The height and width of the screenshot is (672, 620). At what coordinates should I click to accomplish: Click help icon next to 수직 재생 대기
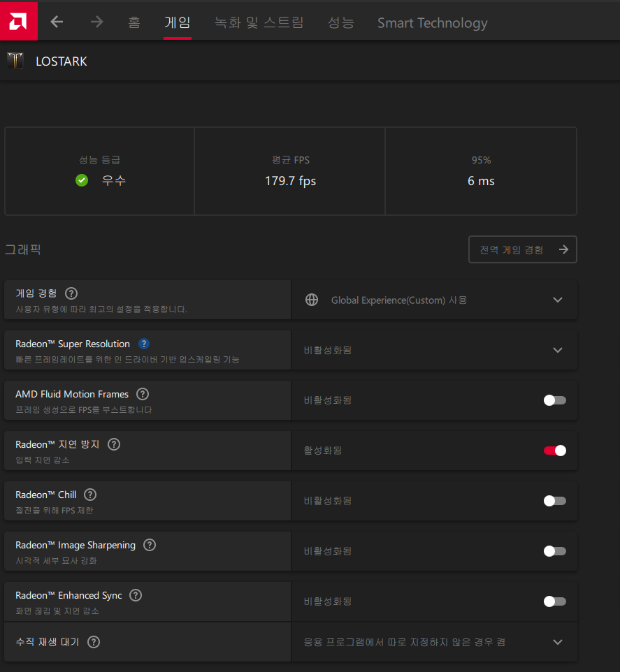(94, 642)
